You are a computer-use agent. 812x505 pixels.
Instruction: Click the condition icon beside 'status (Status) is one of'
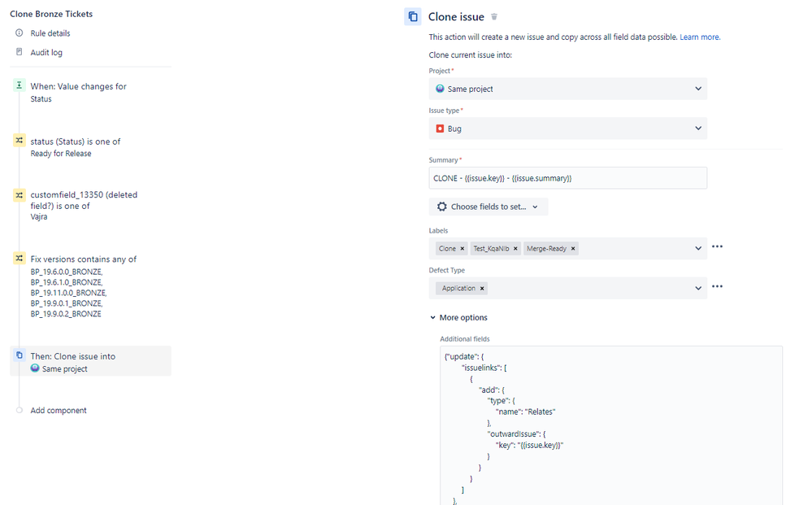(18, 140)
